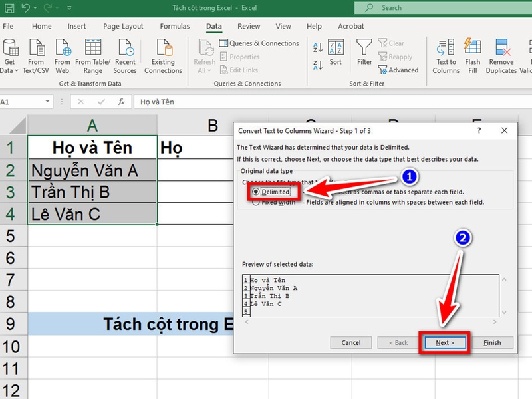Click From Text/CSV icon
The image size is (532, 399).
36,56
